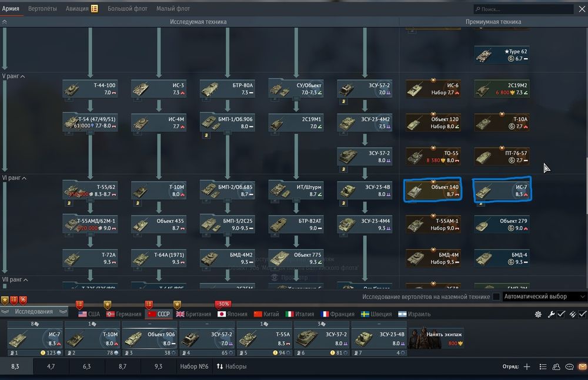Switch to the Малый флот tab

pos(173,8)
